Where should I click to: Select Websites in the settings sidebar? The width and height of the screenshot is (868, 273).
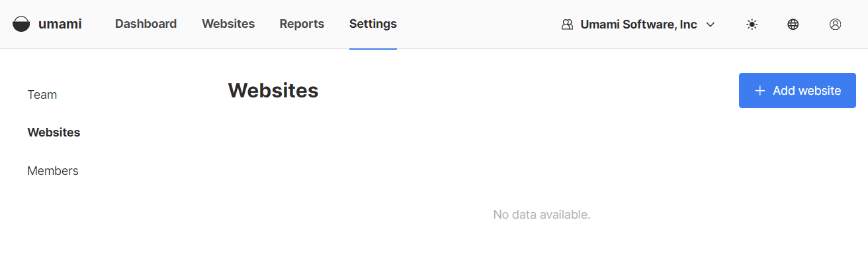pos(54,133)
